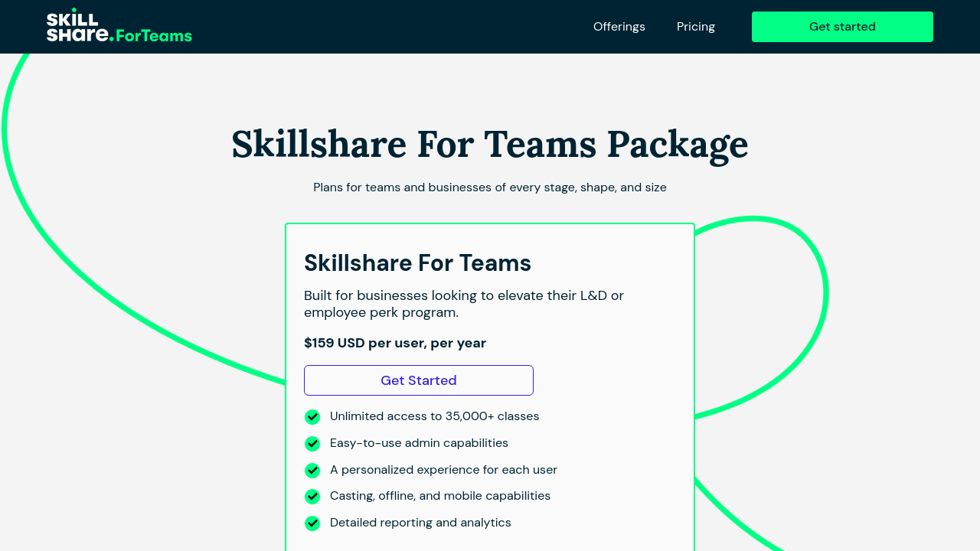Viewport: 980px width, 551px height.
Task: Click checkmark beside A personalized experience
Action: pyautogui.click(x=312, y=471)
